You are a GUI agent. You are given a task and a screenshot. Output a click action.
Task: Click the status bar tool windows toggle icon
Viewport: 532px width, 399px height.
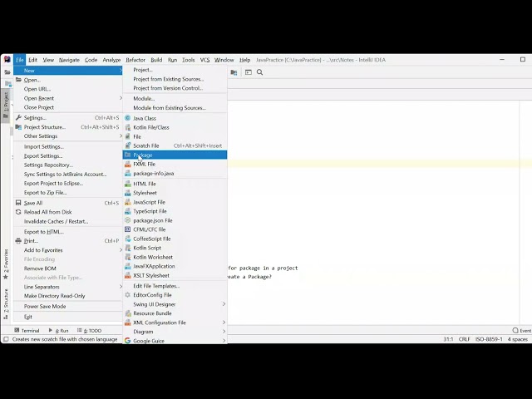pos(6,339)
